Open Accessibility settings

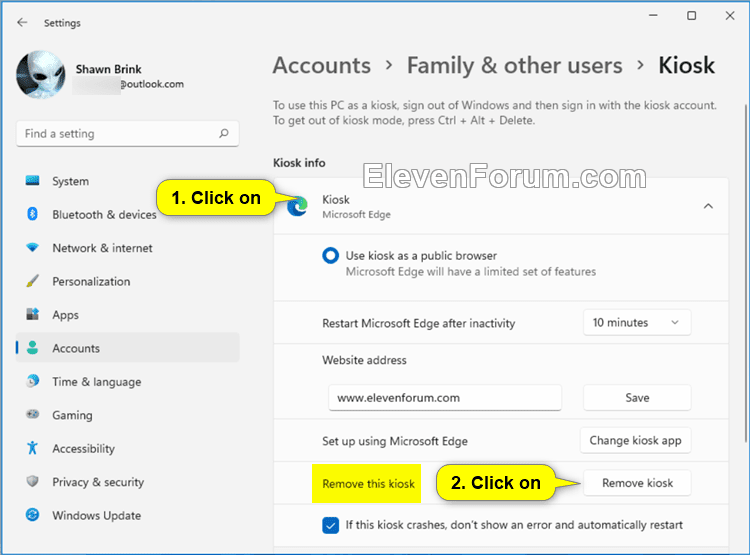pyautogui.click(x=127, y=448)
